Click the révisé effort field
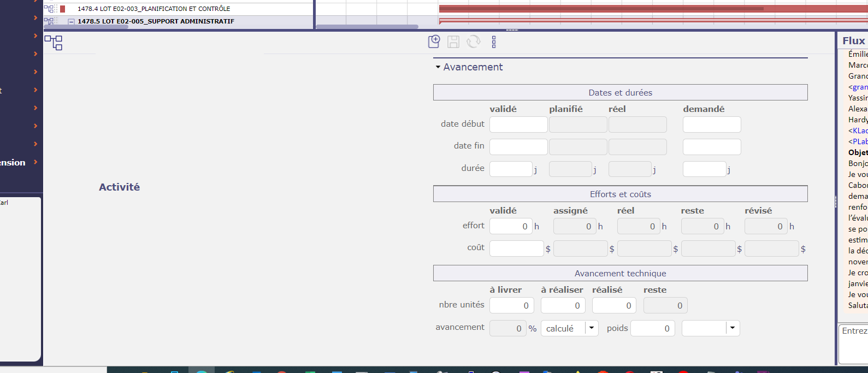Image resolution: width=868 pixels, height=373 pixels. click(x=766, y=226)
